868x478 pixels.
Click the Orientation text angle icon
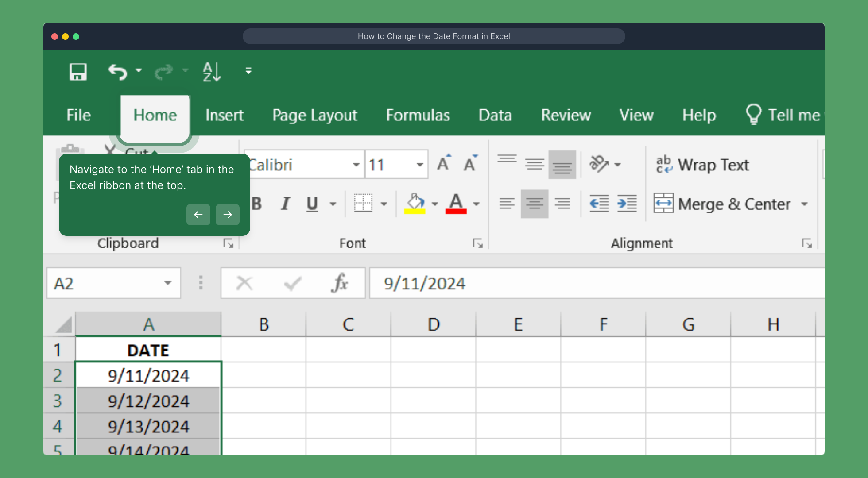[x=599, y=164]
